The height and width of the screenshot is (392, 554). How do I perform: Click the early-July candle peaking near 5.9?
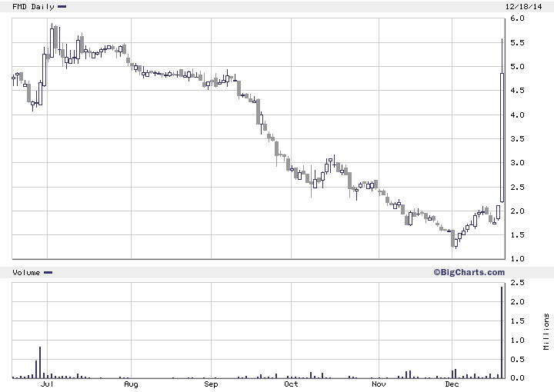pos(52,42)
